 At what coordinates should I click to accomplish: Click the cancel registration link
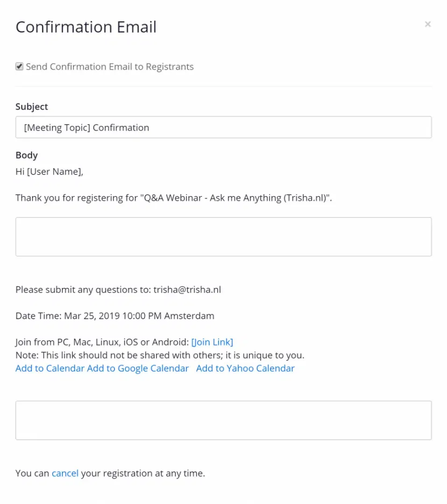coord(65,473)
